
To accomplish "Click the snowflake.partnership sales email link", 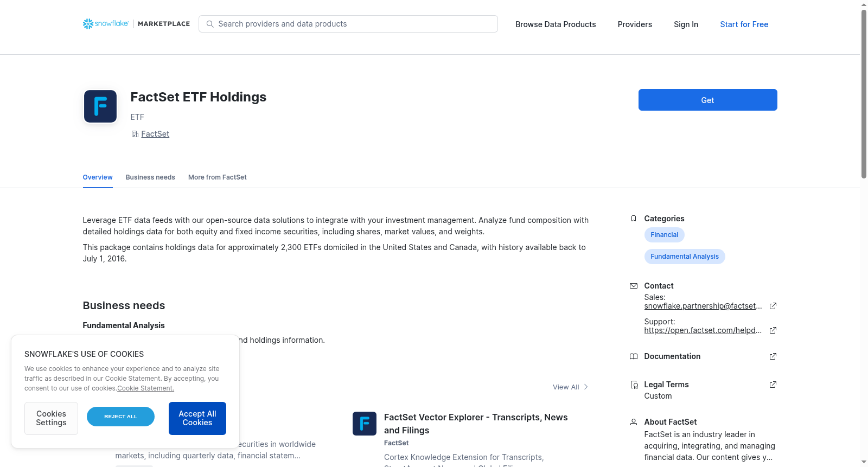I will click(703, 306).
